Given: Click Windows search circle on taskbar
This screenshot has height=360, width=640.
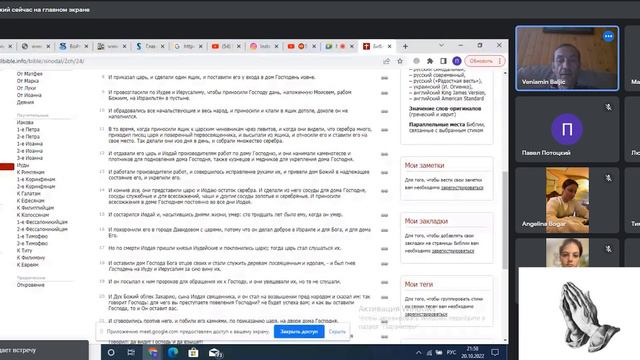Looking at the screenshot, I should (x=111, y=352).
